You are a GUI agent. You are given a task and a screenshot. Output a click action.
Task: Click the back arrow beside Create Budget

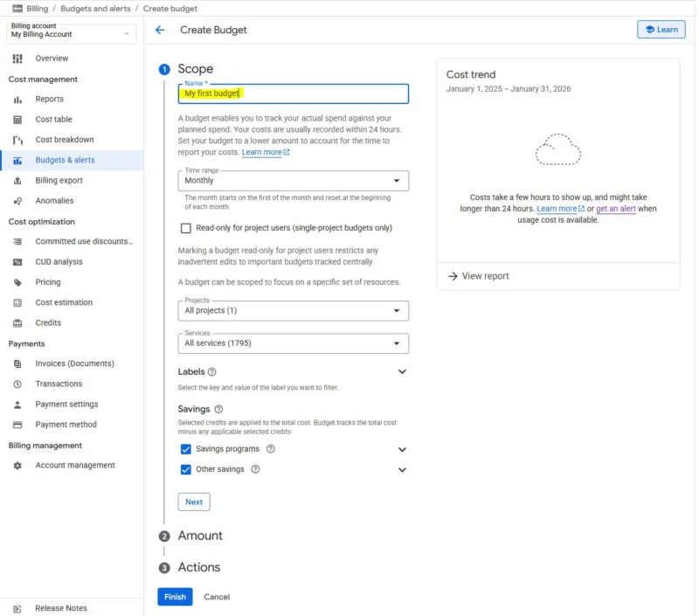(x=160, y=30)
